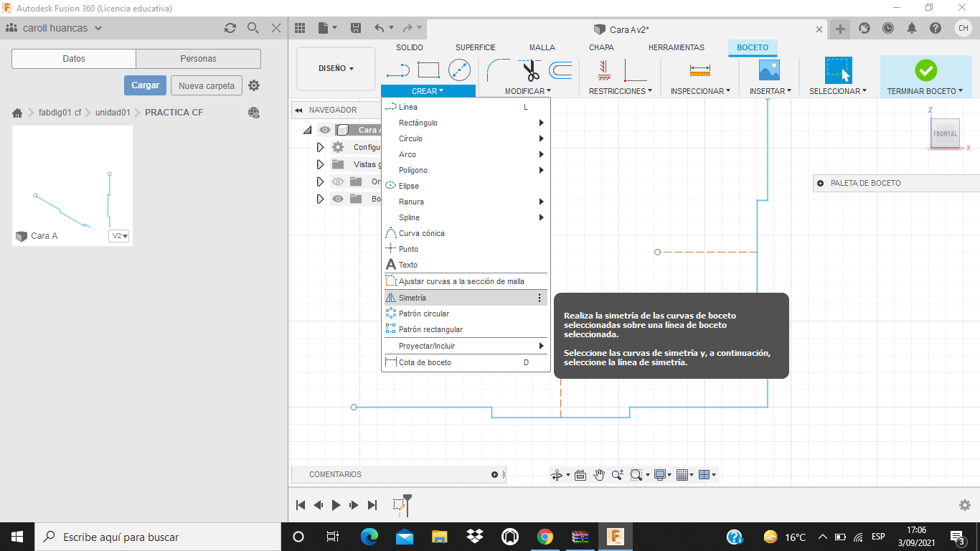Open the Personas tab
This screenshot has height=551, width=980.
pyautogui.click(x=198, y=59)
